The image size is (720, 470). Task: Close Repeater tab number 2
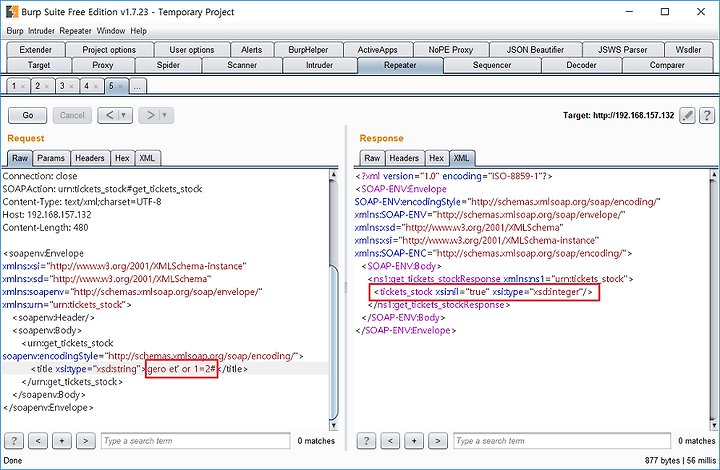coord(47,86)
